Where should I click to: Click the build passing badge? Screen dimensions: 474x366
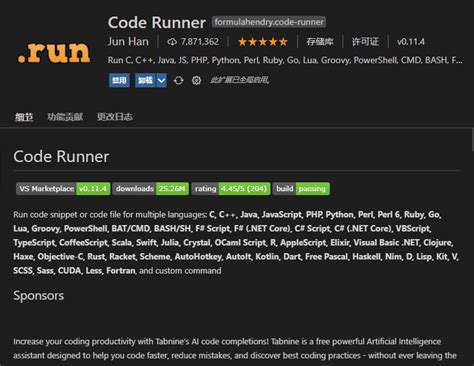[301, 189]
